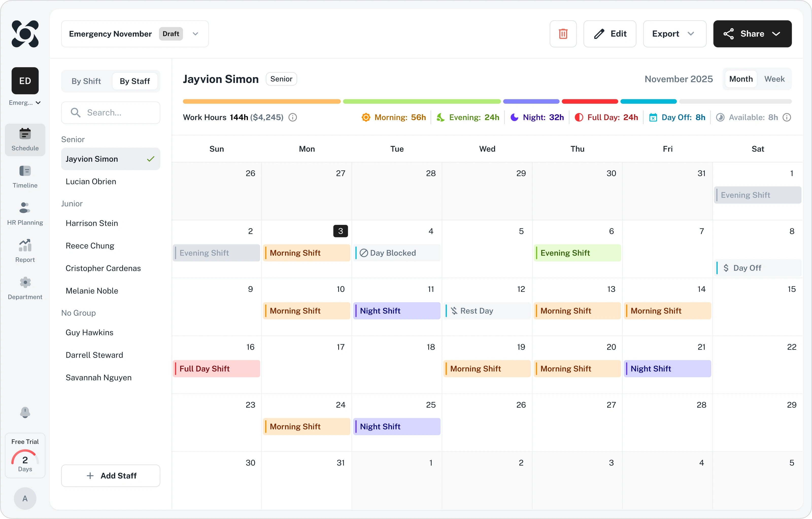Go to Department settings
Screen dimensions: 812x519
click(25, 288)
